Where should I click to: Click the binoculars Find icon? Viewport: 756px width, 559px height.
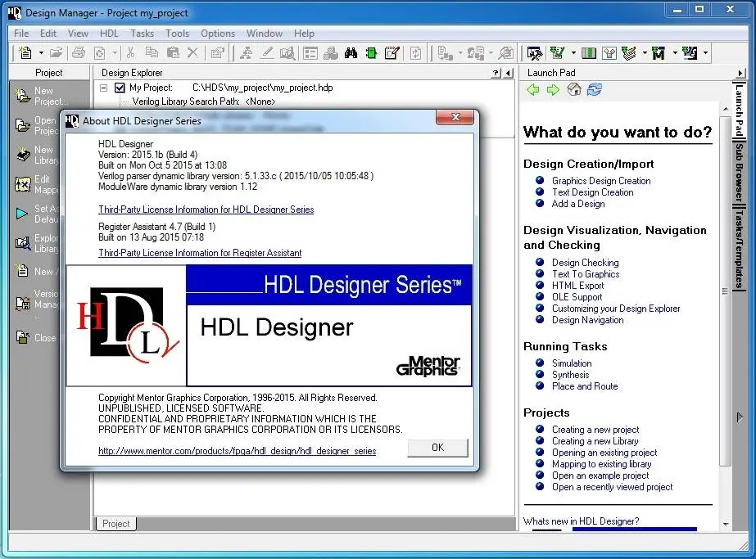351,52
